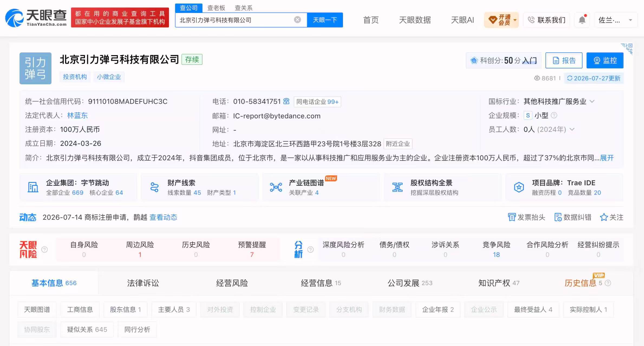Open the QR code corner icon
Screen dimensions: 644x346
(627, 49)
